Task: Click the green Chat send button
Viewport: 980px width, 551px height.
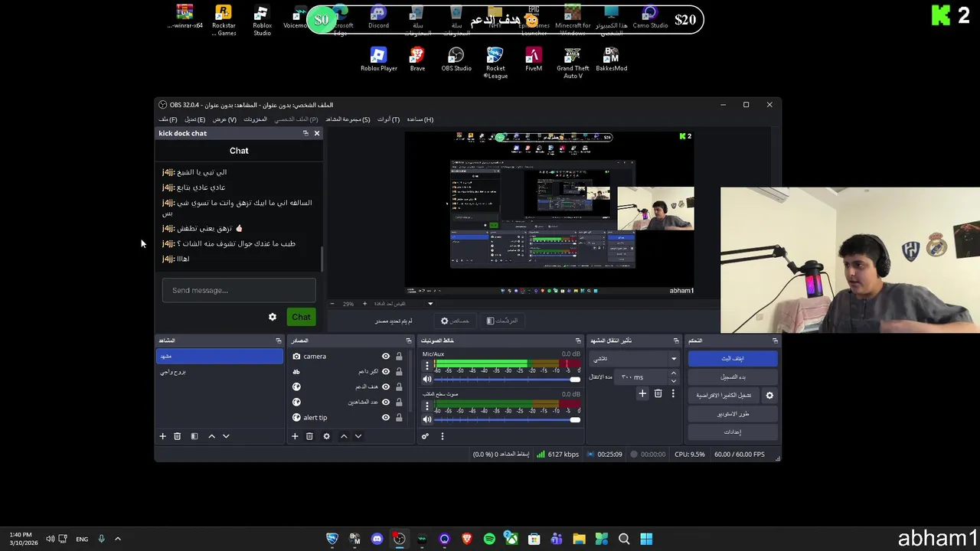Action: 301,317
